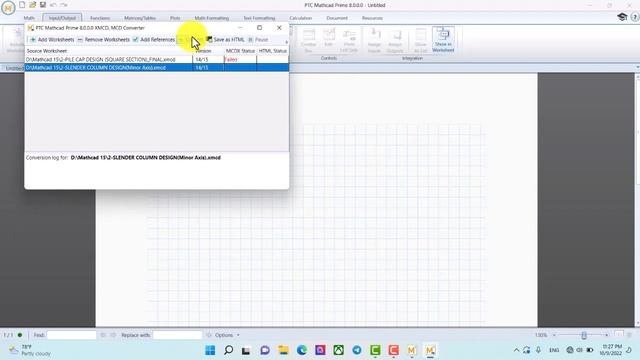Open the Chat app from taskbar
This screenshot has height=360, width=640.
(265, 350)
